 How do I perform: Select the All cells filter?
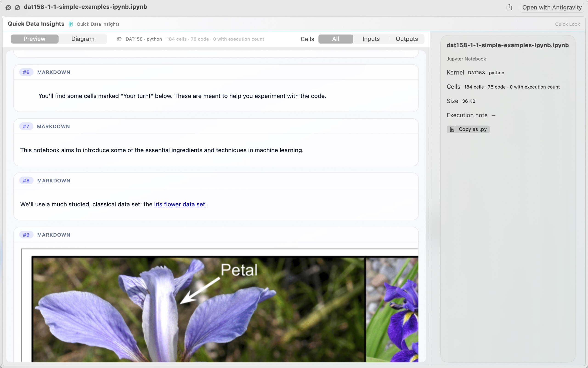[336, 39]
